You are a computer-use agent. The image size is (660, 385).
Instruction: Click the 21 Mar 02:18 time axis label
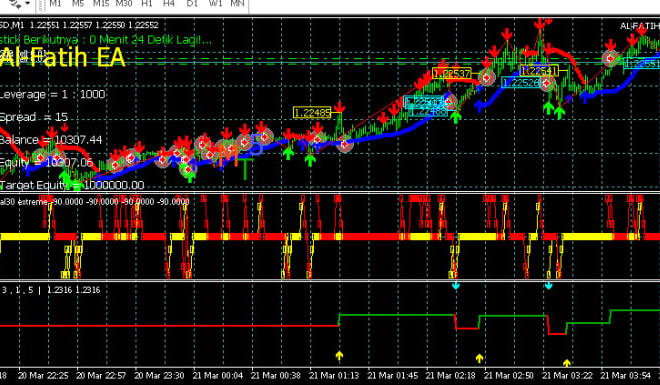(450, 375)
